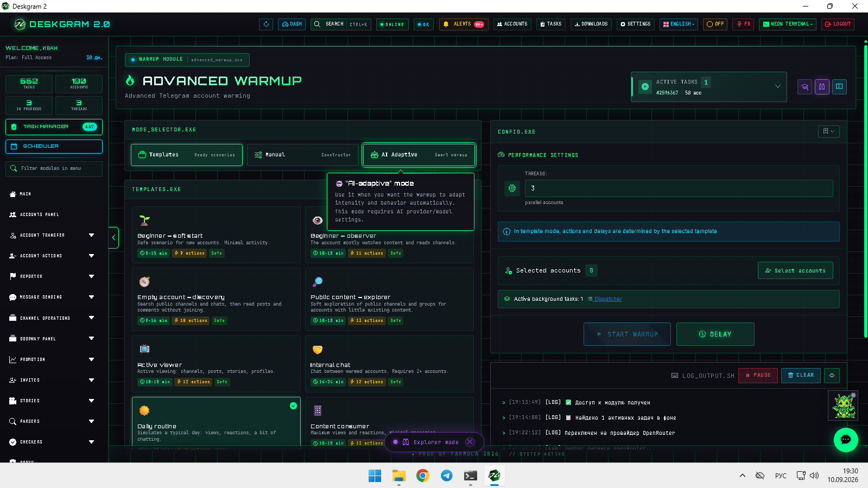Open ACCOUNTS from the top bar
This screenshot has width=868, height=488.
point(512,24)
